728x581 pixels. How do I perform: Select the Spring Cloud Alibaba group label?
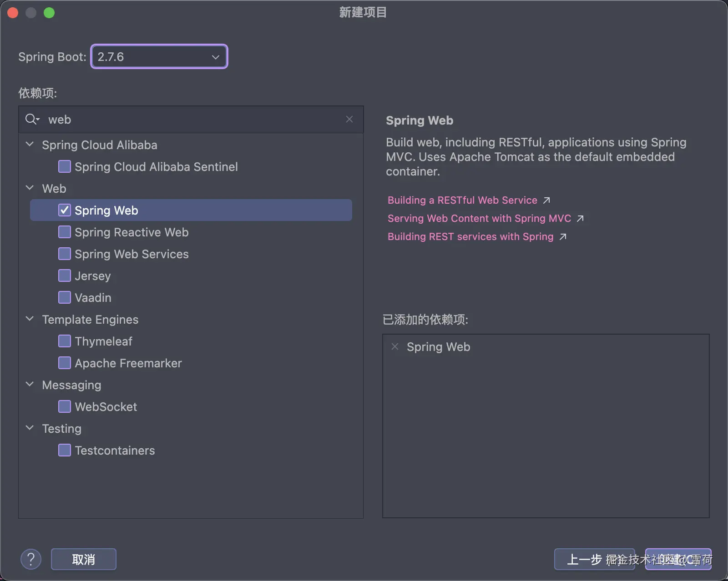[100, 145]
